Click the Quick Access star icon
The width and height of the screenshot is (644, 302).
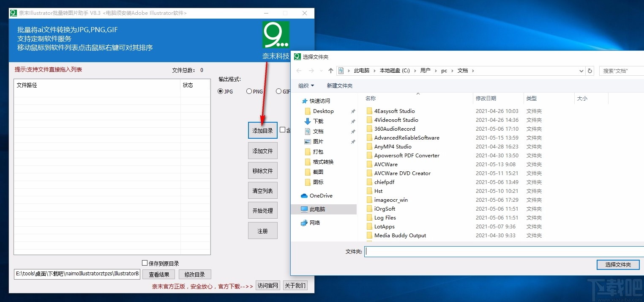(x=304, y=101)
